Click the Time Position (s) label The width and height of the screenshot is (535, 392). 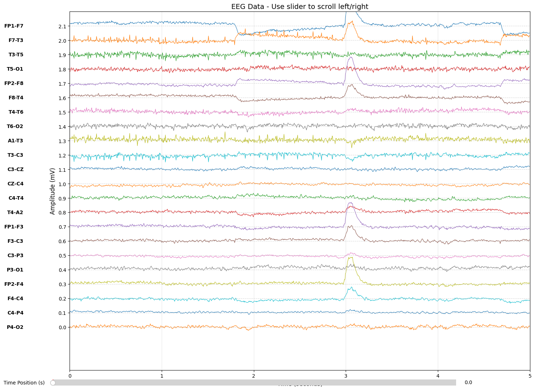[24, 383]
